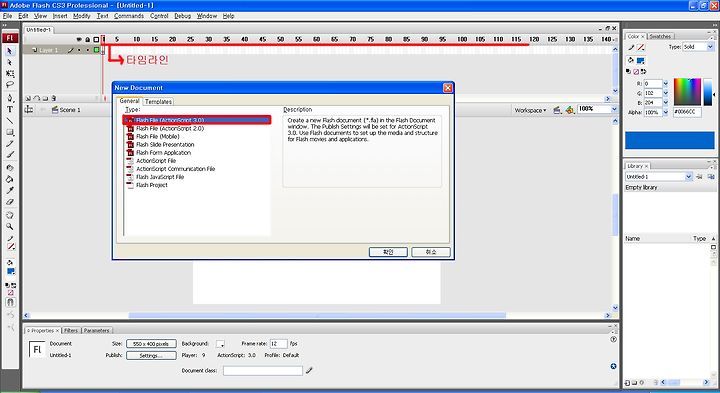Switch to the Swatches tab
This screenshot has height=393, width=720.
pos(660,36)
